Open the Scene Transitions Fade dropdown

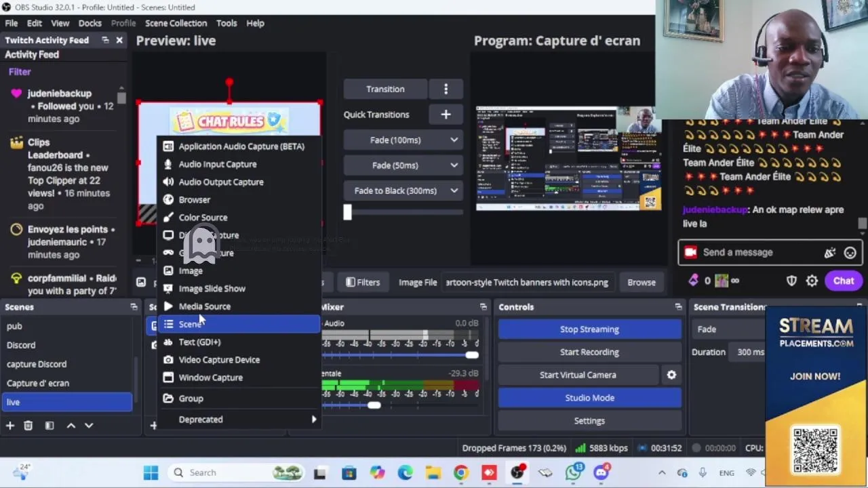click(x=728, y=329)
